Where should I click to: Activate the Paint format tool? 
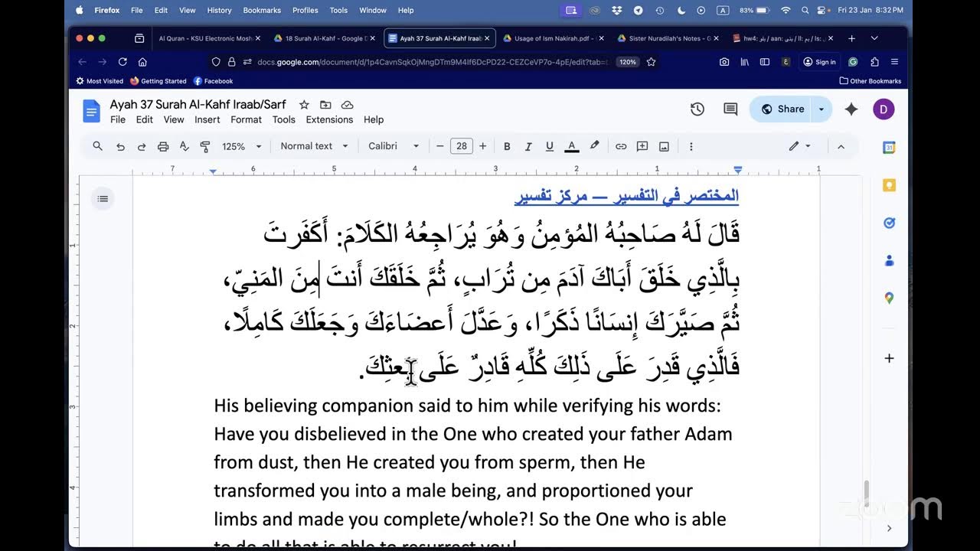pyautogui.click(x=205, y=146)
